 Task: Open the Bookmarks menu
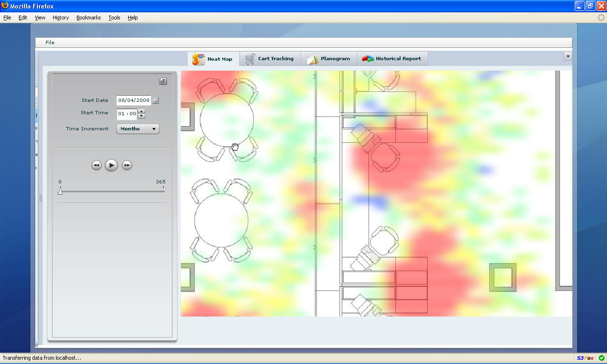(88, 18)
